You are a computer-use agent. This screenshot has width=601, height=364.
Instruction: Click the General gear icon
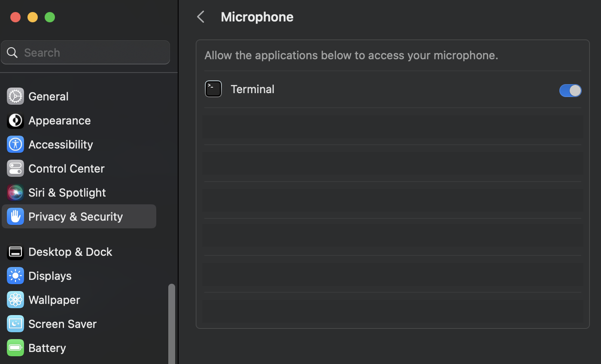pyautogui.click(x=15, y=96)
